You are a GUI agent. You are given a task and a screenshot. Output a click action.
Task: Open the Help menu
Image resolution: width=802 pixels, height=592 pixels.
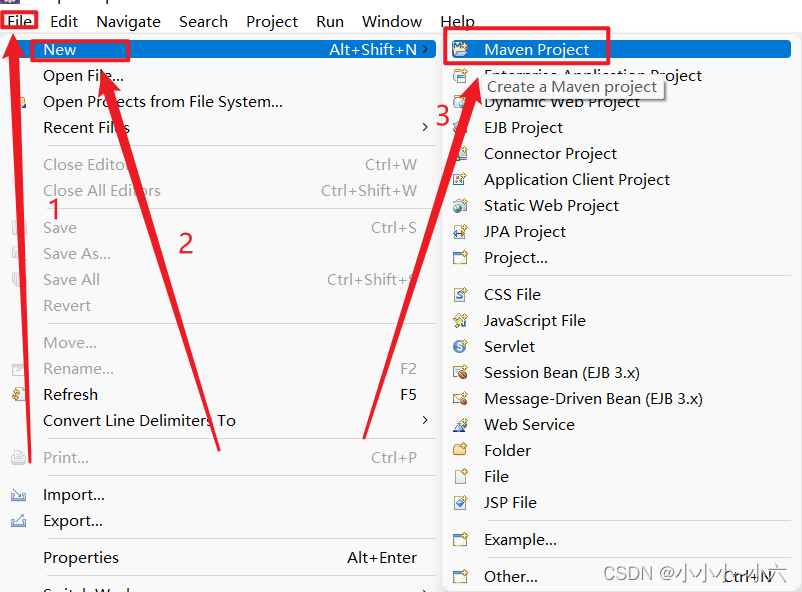[x=457, y=21]
